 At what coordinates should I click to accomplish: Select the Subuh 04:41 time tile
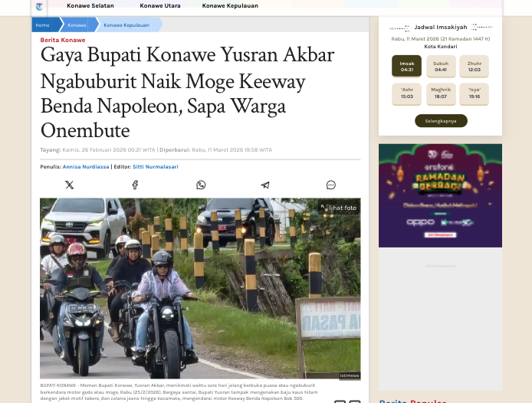coord(441,66)
